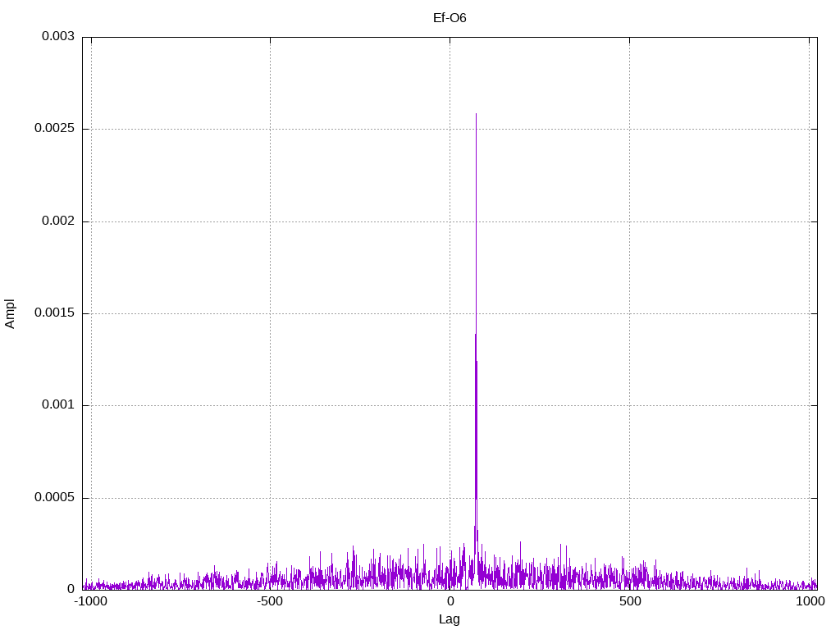
Task: Click the 0 label at the y-axis origin
Action: [x=71, y=589]
